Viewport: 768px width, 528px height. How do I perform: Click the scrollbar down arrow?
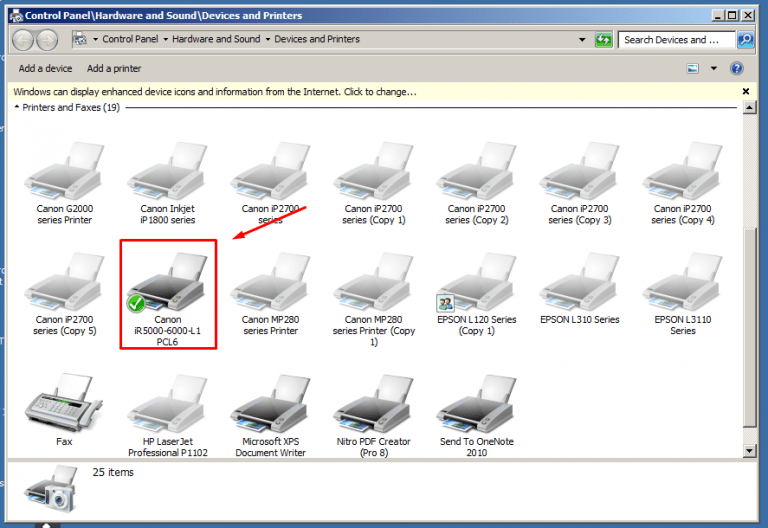point(749,451)
